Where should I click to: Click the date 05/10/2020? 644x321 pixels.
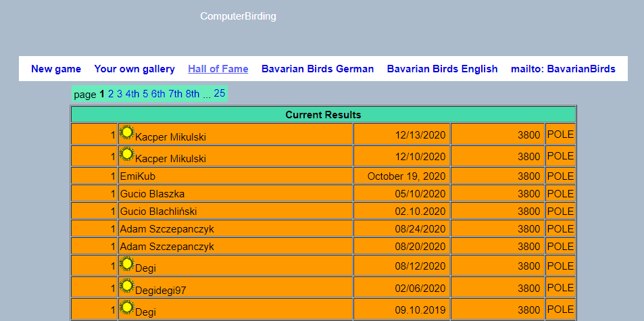point(420,194)
